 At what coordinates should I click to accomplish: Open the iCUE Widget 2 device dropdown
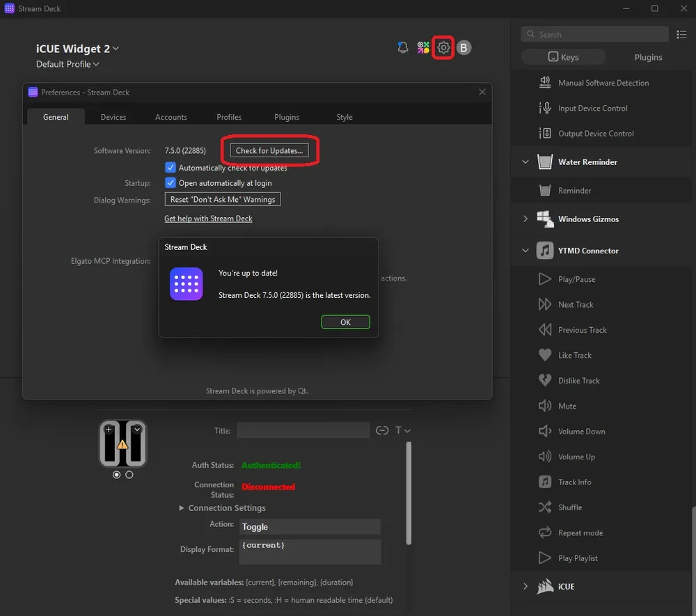pyautogui.click(x=77, y=48)
